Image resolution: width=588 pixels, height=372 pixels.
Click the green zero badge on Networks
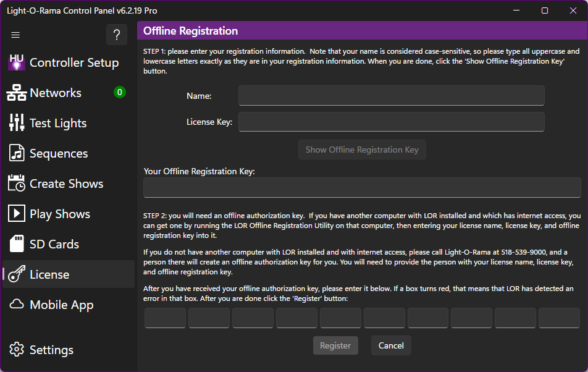120,92
